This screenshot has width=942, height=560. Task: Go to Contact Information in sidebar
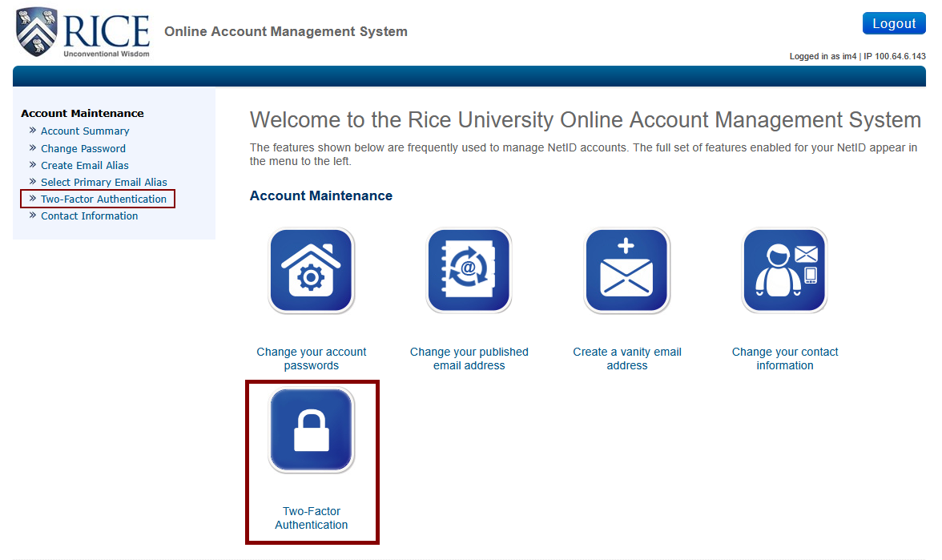pos(89,216)
